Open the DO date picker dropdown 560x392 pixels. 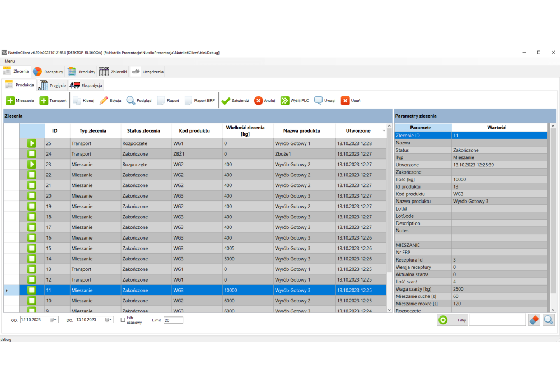click(x=108, y=320)
